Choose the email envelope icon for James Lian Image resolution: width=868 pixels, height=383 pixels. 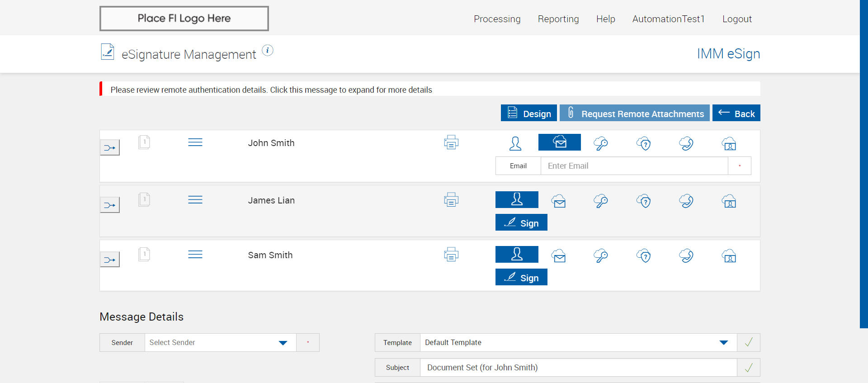tap(559, 201)
